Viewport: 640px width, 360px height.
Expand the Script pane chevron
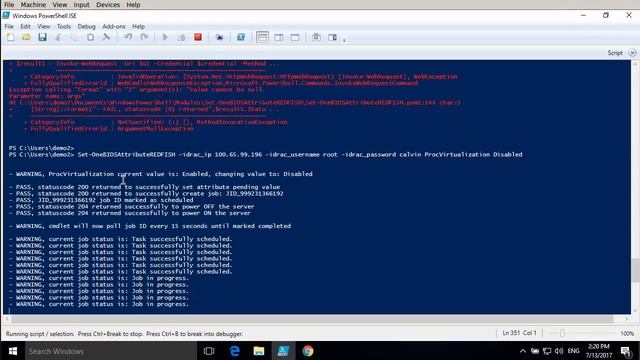[x=632, y=53]
